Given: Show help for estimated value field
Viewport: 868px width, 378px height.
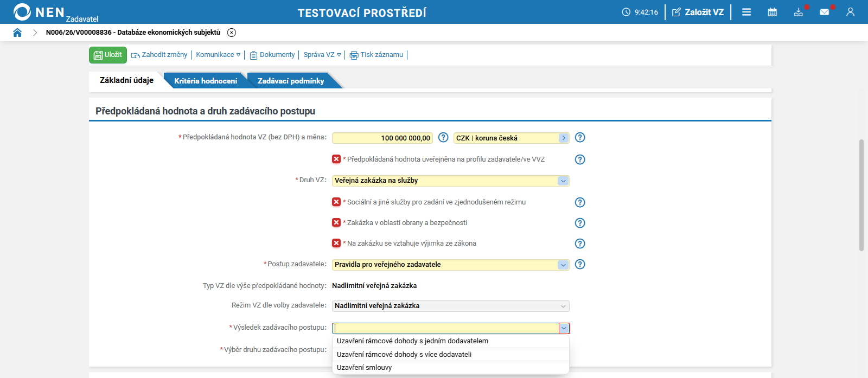Looking at the screenshot, I should 443,137.
